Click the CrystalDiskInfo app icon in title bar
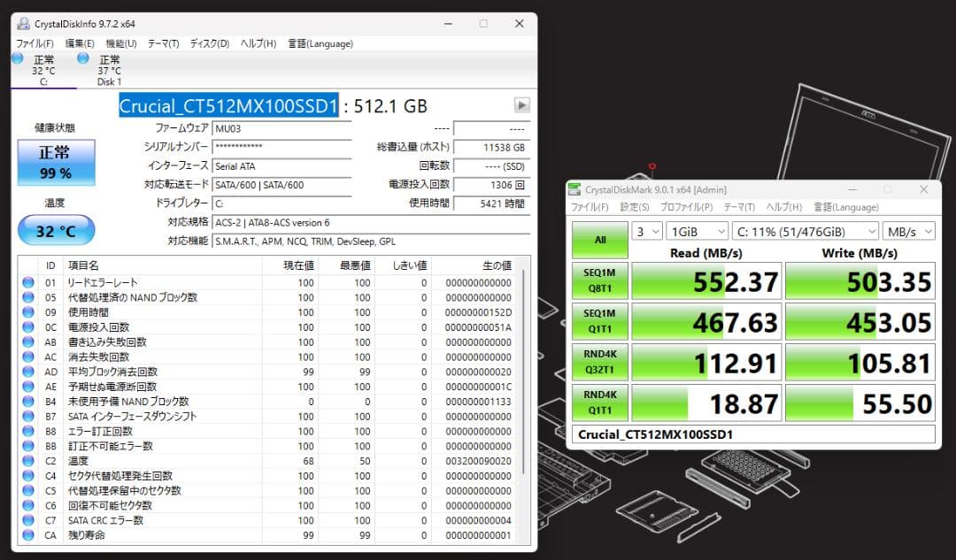 pos(21,24)
